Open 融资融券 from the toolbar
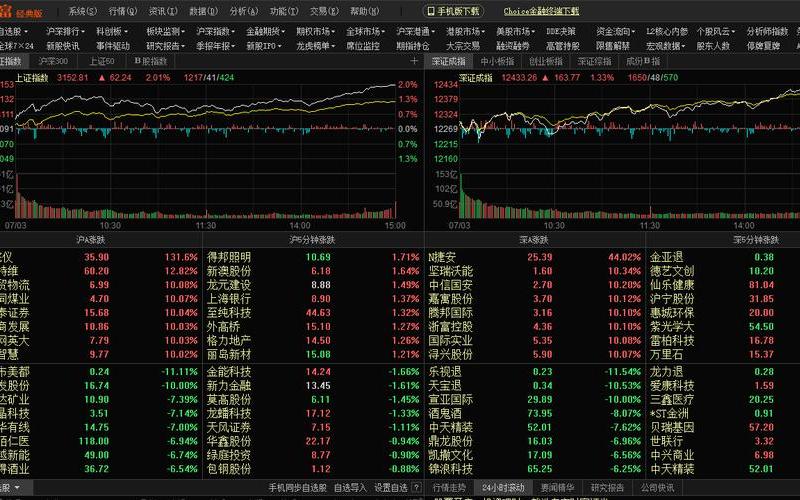The image size is (800, 500). 513,46
